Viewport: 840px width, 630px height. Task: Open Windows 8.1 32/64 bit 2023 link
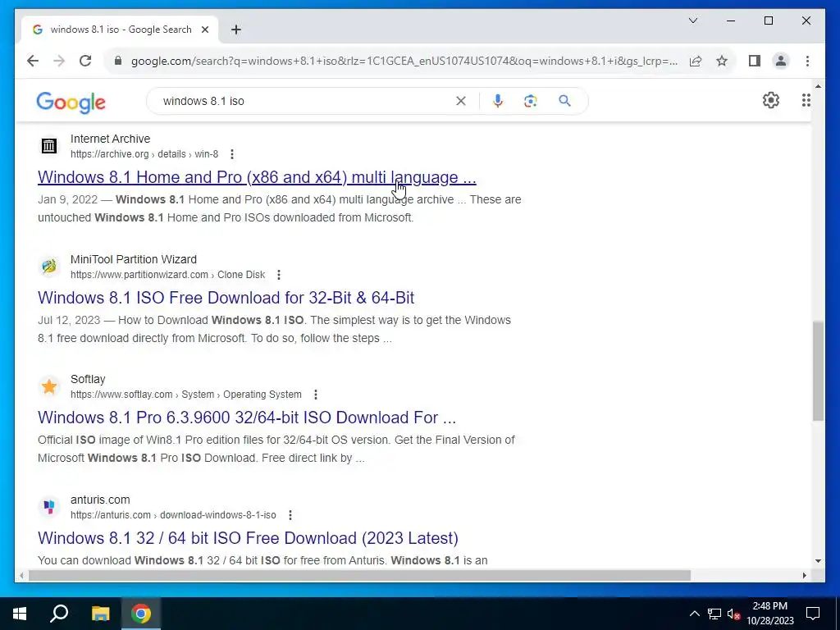248,538
